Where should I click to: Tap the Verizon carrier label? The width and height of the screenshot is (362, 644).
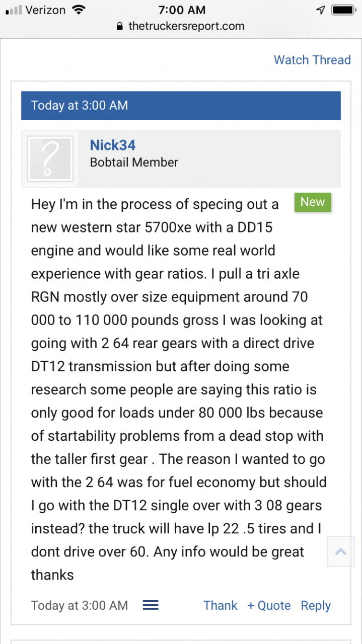(x=45, y=10)
